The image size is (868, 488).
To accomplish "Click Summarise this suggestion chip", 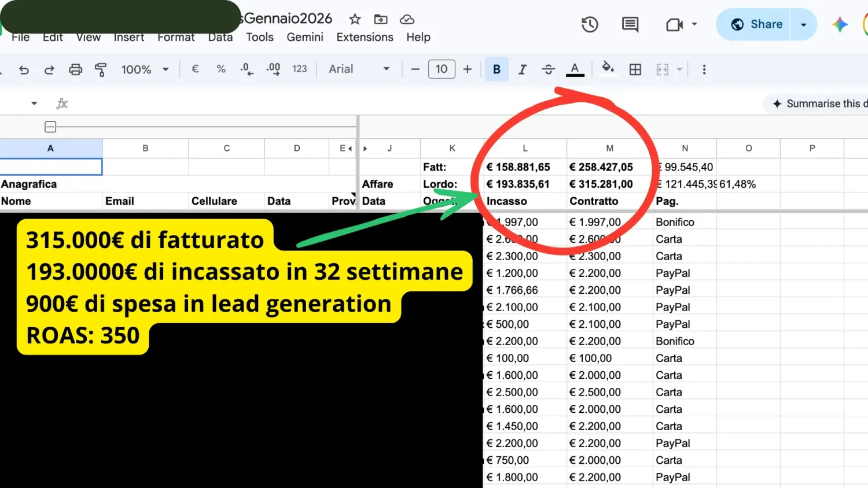I will pyautogui.click(x=817, y=103).
